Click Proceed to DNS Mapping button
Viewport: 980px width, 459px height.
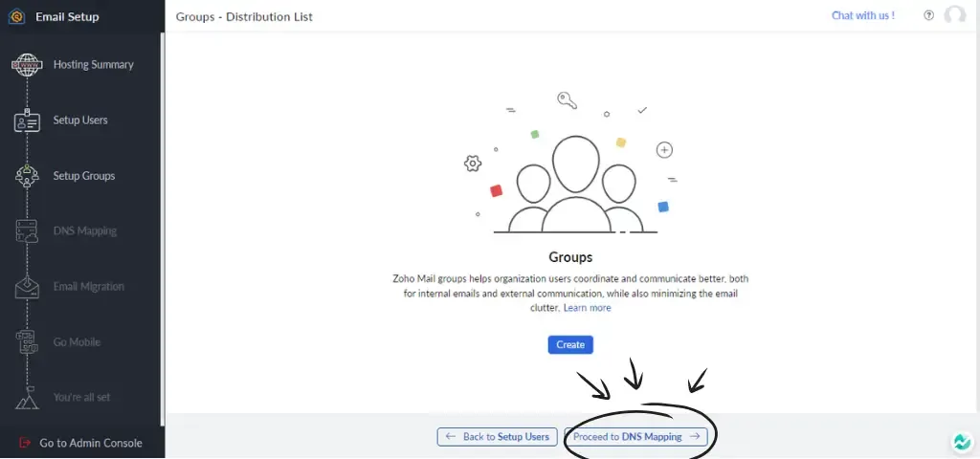[636, 437]
